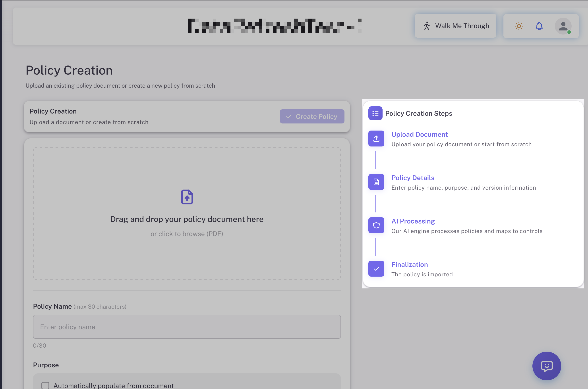Open notifications bell icon
Viewport: 588px width, 389px height.
point(539,26)
